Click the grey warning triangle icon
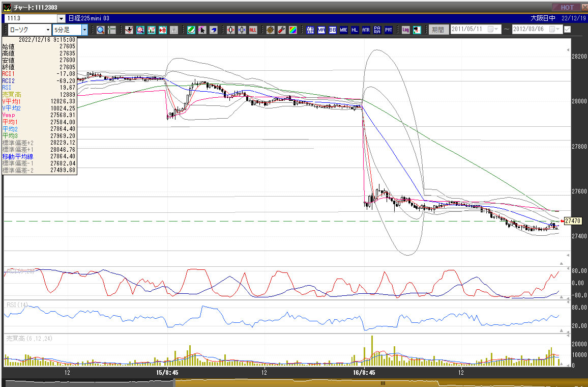This screenshot has height=387, width=588. pyautogui.click(x=174, y=30)
